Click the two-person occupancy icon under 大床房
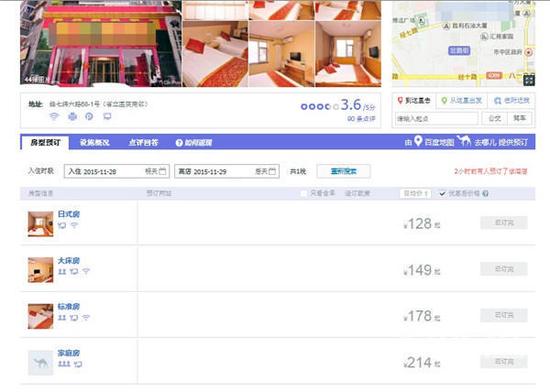Image resolution: width=550 pixels, height=392 pixels. [62, 271]
